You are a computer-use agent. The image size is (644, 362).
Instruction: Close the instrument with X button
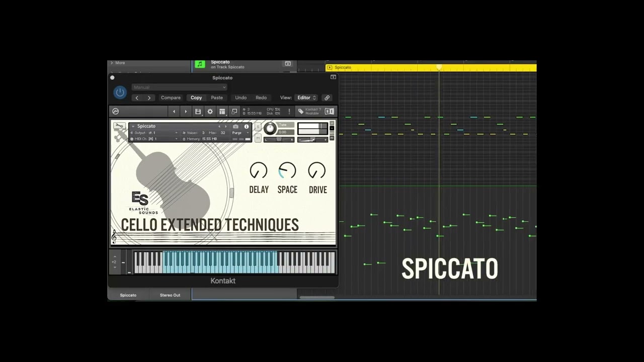coord(332,124)
